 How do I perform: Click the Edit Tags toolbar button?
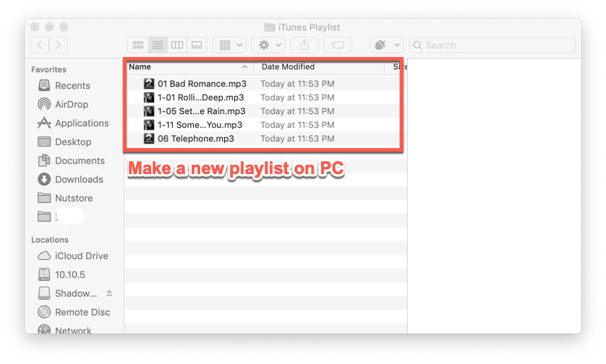(338, 45)
